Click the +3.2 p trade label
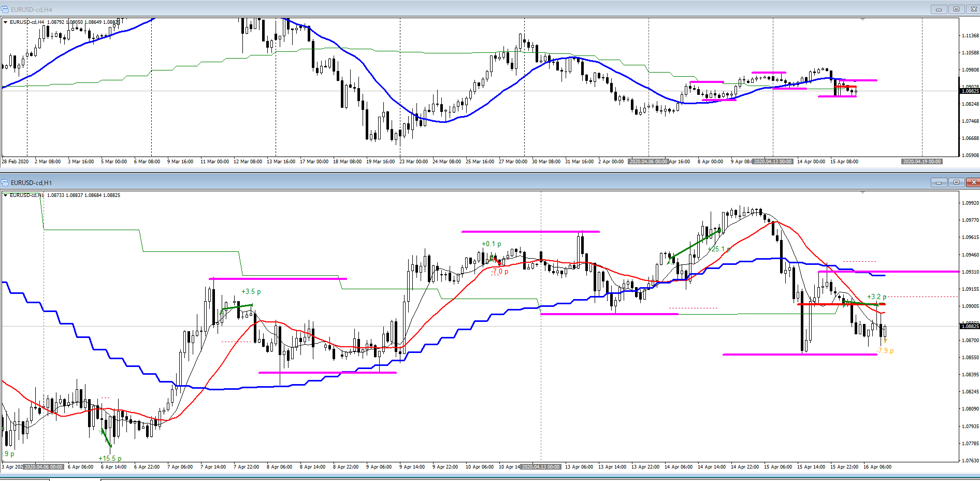This screenshot has width=980, height=481. point(877,297)
